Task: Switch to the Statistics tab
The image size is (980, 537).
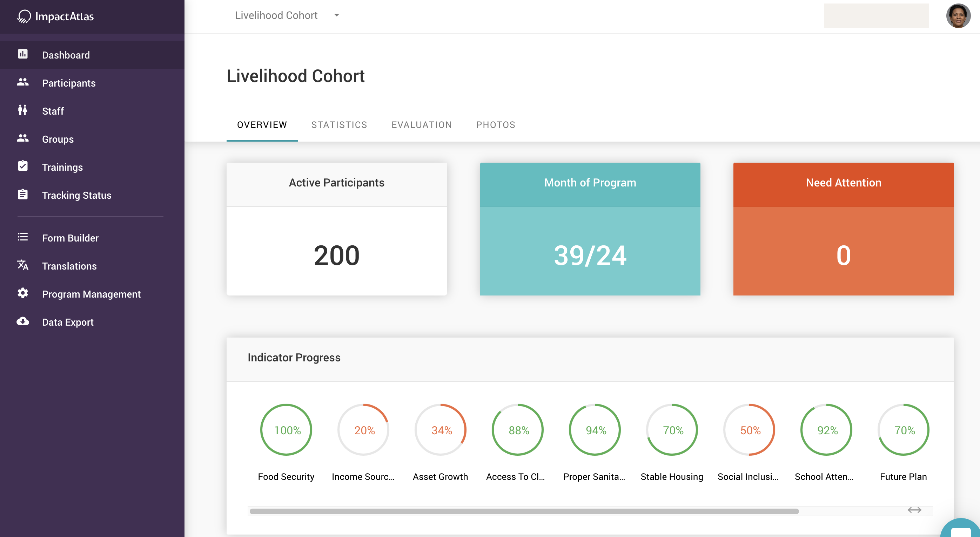Action: [x=339, y=125]
